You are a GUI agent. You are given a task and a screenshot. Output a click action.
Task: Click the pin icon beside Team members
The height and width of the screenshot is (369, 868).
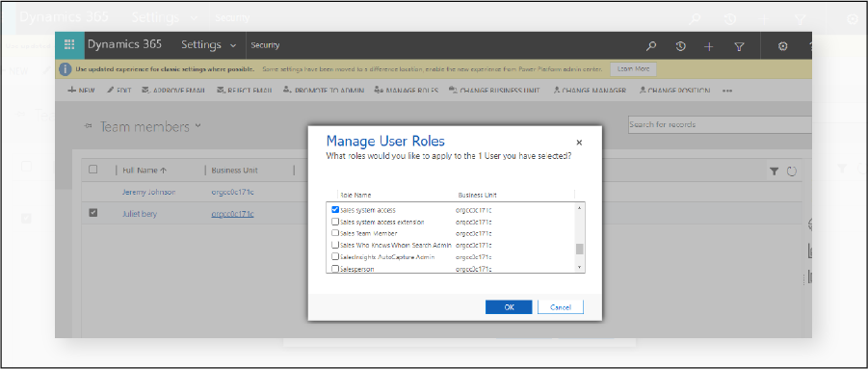88,126
